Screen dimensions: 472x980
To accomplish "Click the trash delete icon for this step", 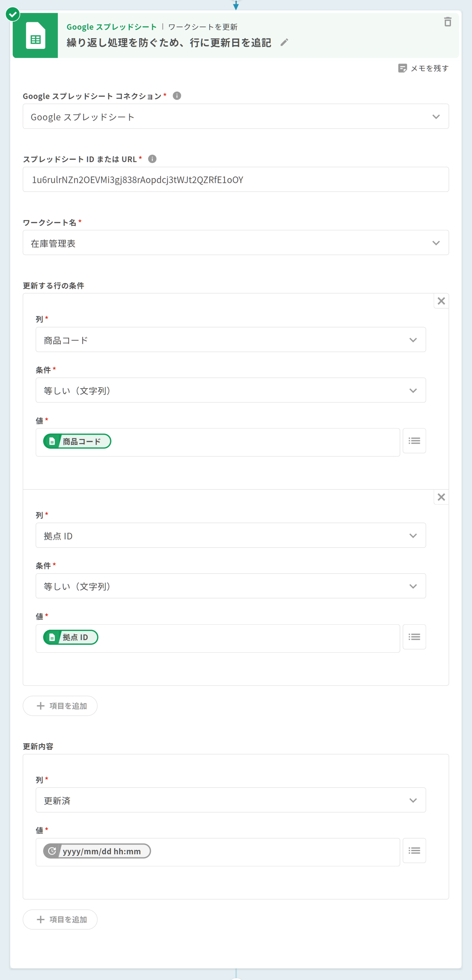I will [448, 22].
